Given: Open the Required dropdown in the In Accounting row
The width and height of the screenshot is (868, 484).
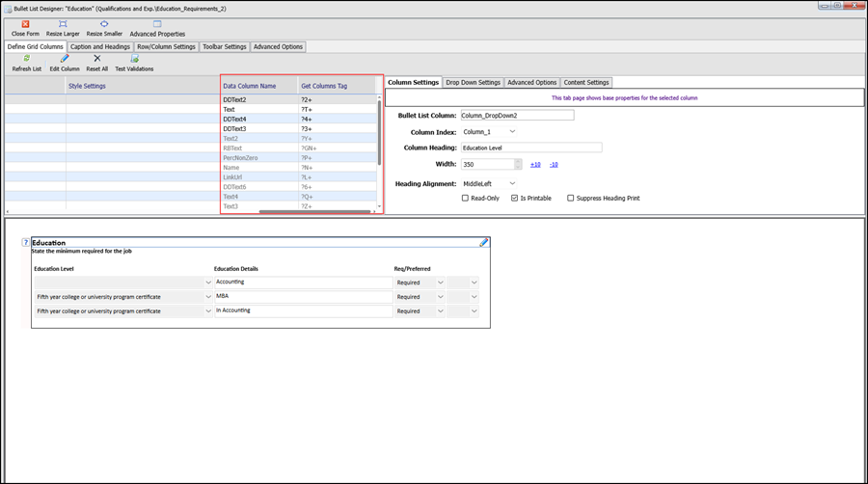Looking at the screenshot, I should pyautogui.click(x=440, y=311).
